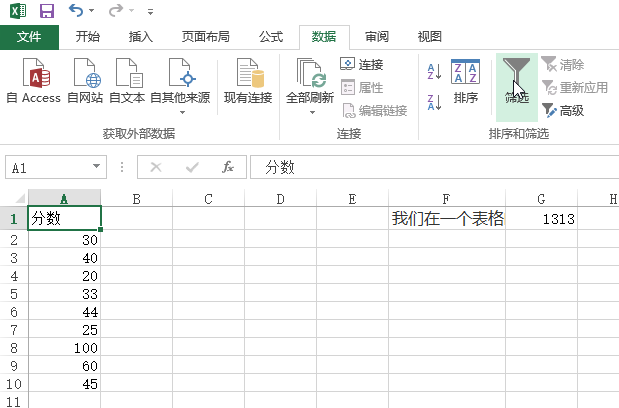Select column D header
Screen dimensions: 619x408
(280, 198)
